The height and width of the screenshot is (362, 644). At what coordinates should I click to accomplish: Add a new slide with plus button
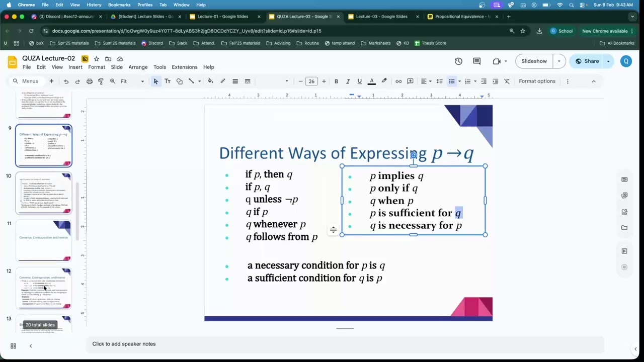point(51,81)
